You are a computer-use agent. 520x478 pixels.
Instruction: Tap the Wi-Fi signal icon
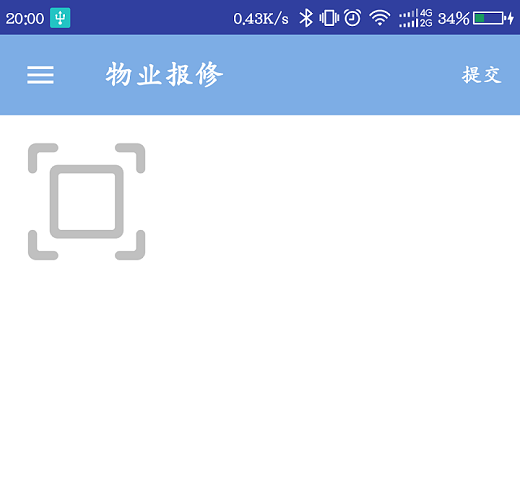(x=380, y=18)
